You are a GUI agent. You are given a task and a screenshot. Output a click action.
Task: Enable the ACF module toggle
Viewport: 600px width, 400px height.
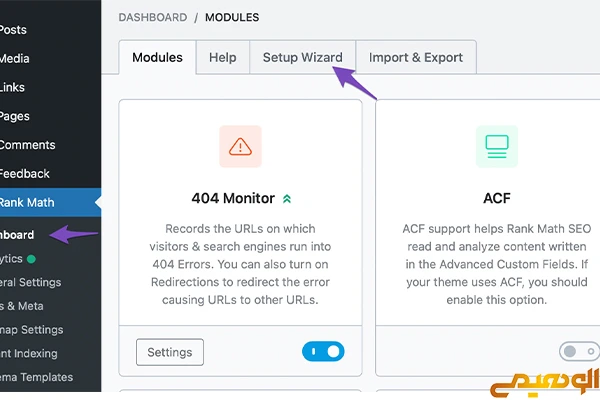[x=579, y=351]
